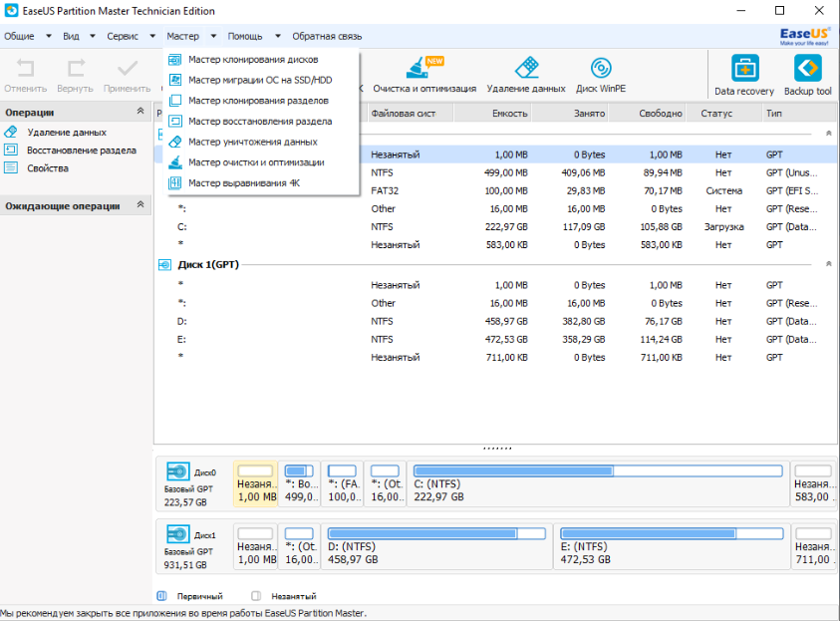The image size is (840, 621).
Task: Collapse the Диск 1(GPT) group
Action: pyautogui.click(x=828, y=264)
